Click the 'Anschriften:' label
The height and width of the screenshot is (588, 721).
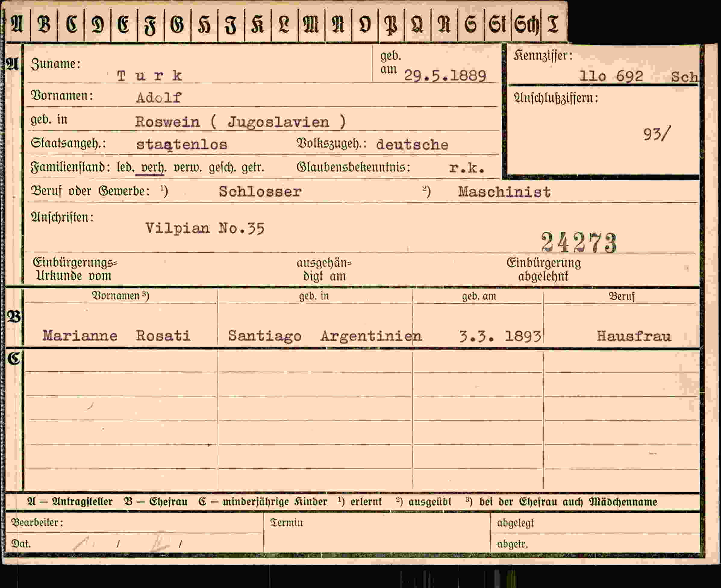pos(62,217)
